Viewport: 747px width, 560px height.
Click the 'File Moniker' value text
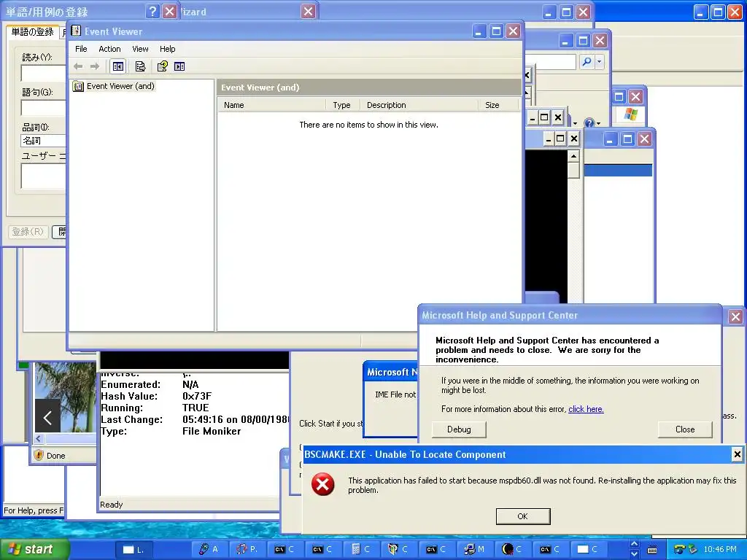[x=212, y=432]
